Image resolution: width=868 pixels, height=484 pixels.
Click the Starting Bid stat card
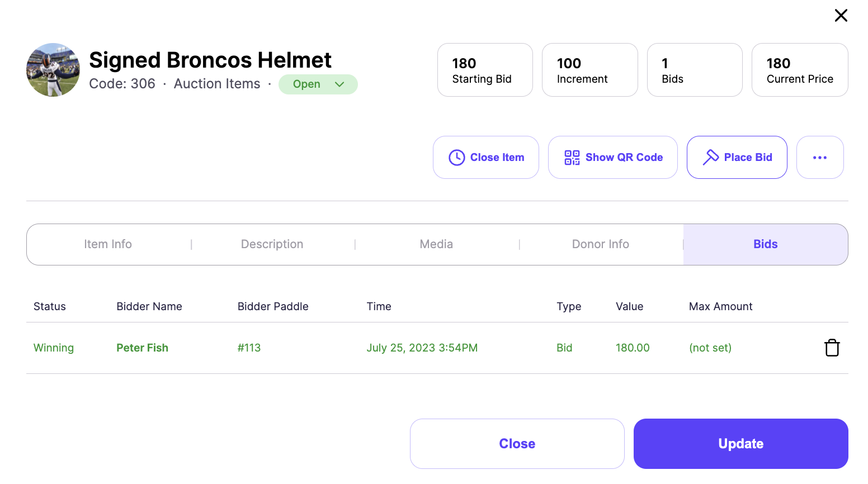click(x=485, y=70)
